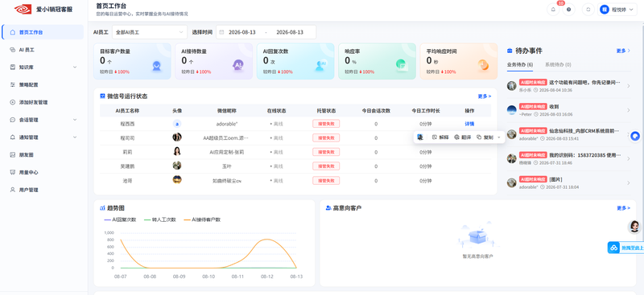This screenshot has width=644, height=295.
Task: Click 详情 link for 程西西 row
Action: pyautogui.click(x=469, y=124)
